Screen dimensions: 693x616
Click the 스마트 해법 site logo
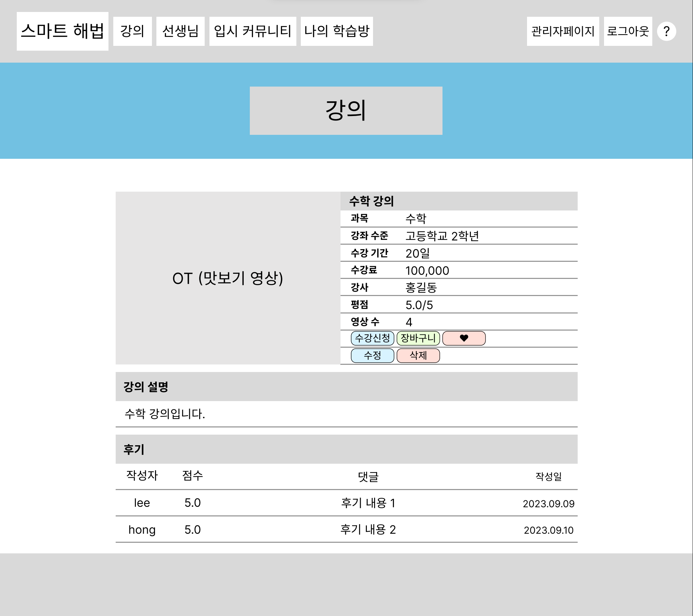coord(63,31)
